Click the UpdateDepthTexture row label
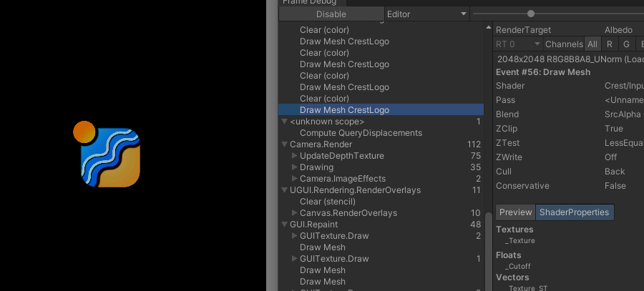Screen dimensions: 644x291 (x=342, y=156)
